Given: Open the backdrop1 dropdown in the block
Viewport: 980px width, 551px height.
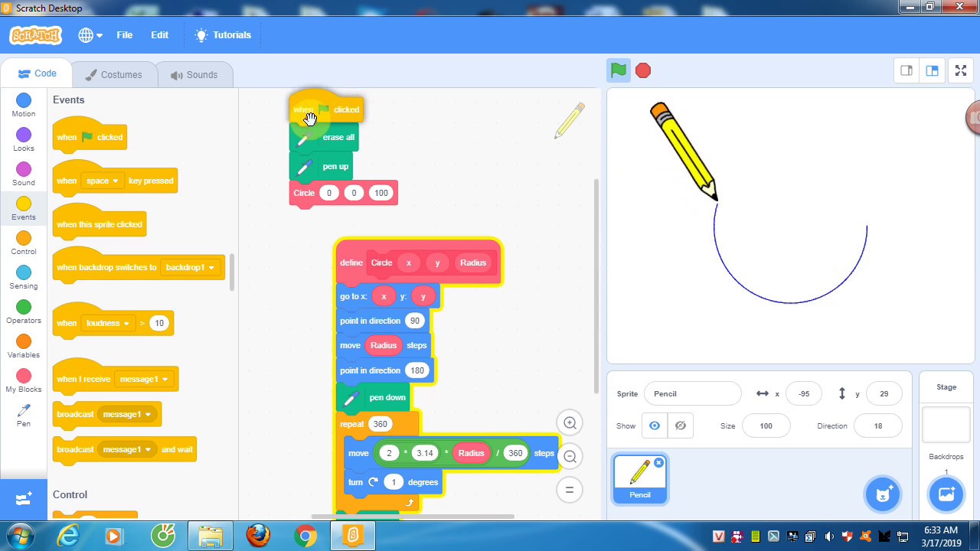Looking at the screenshot, I should tap(190, 267).
